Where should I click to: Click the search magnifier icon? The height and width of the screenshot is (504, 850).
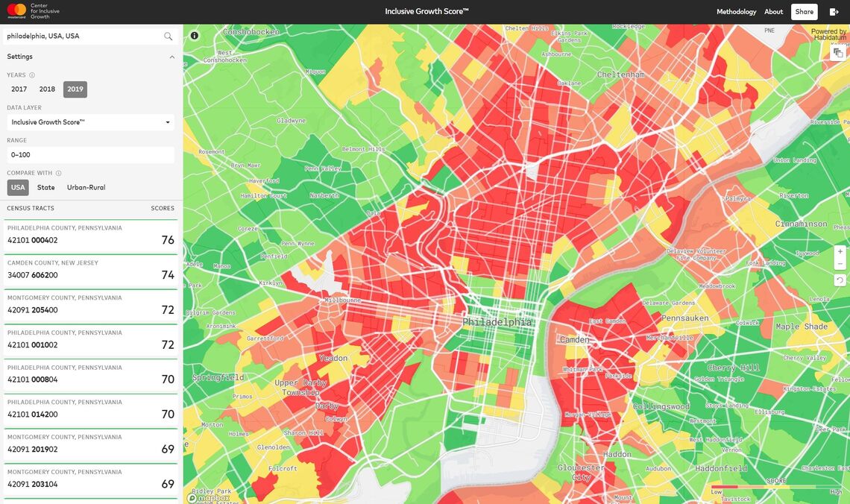tap(168, 36)
